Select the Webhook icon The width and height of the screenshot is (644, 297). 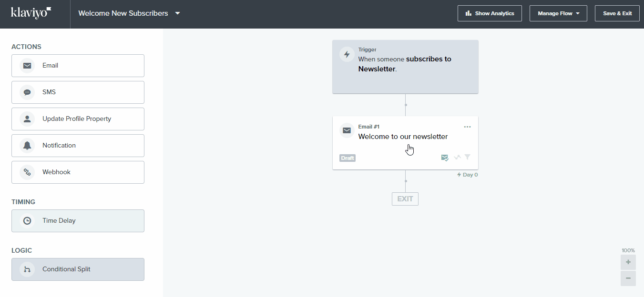tap(27, 172)
